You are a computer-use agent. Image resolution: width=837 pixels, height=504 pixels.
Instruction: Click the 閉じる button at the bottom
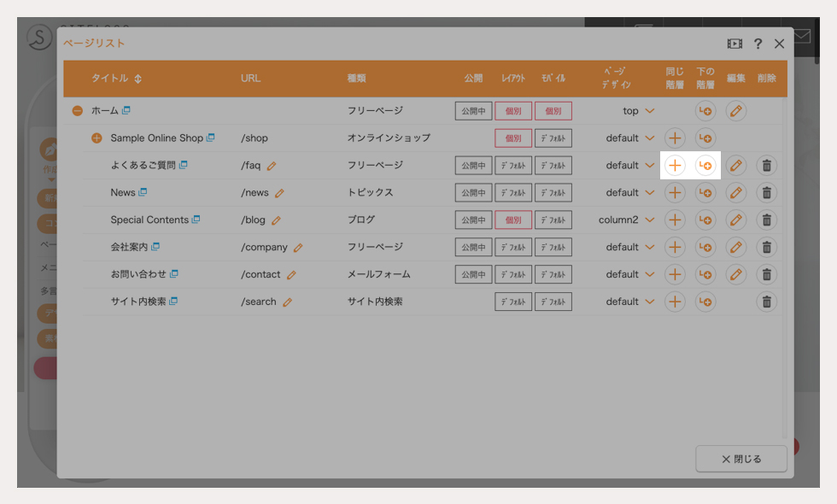click(740, 459)
